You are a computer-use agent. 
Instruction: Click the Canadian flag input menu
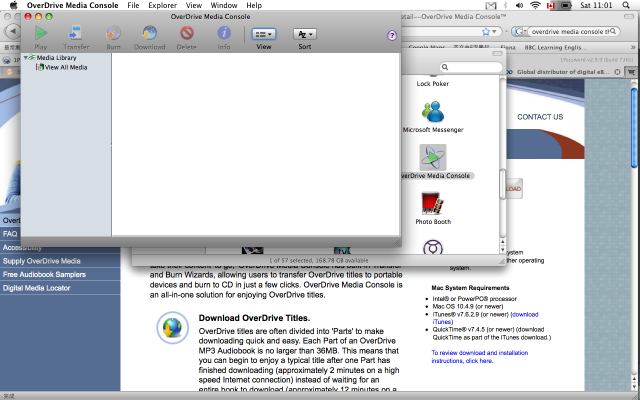pyautogui.click(x=550, y=5)
